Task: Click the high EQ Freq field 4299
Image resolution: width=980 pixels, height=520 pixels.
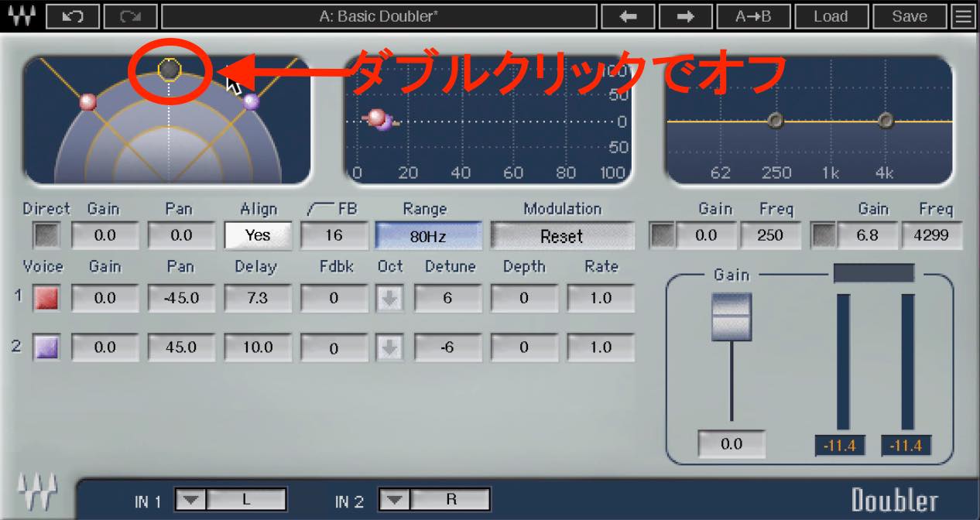Action: (932, 235)
